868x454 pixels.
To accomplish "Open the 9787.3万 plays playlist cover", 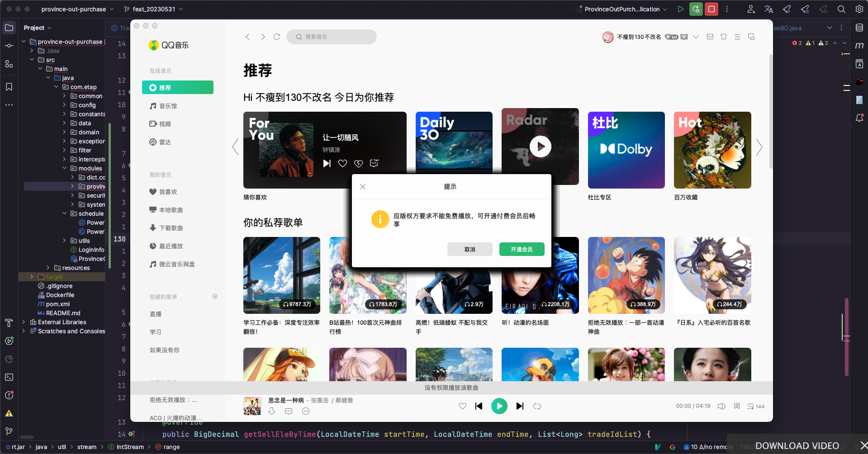I will pyautogui.click(x=282, y=275).
